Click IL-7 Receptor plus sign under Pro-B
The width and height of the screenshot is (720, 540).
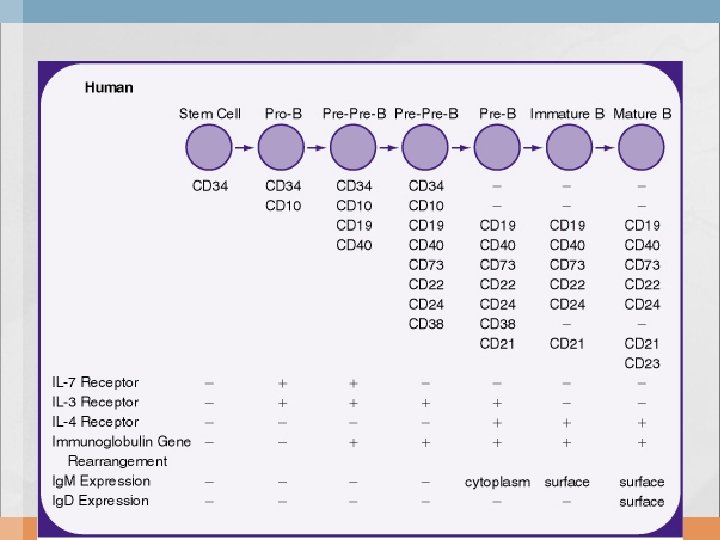pyautogui.click(x=282, y=383)
